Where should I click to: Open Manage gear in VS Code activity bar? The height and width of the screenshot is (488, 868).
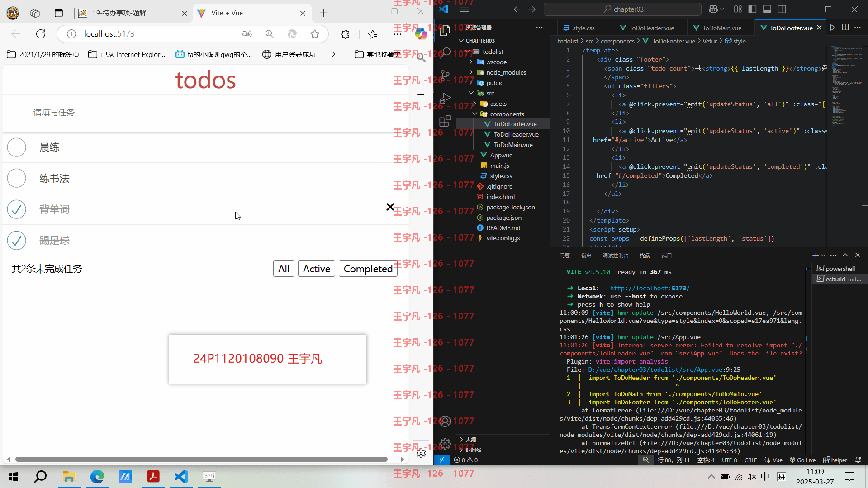click(445, 444)
